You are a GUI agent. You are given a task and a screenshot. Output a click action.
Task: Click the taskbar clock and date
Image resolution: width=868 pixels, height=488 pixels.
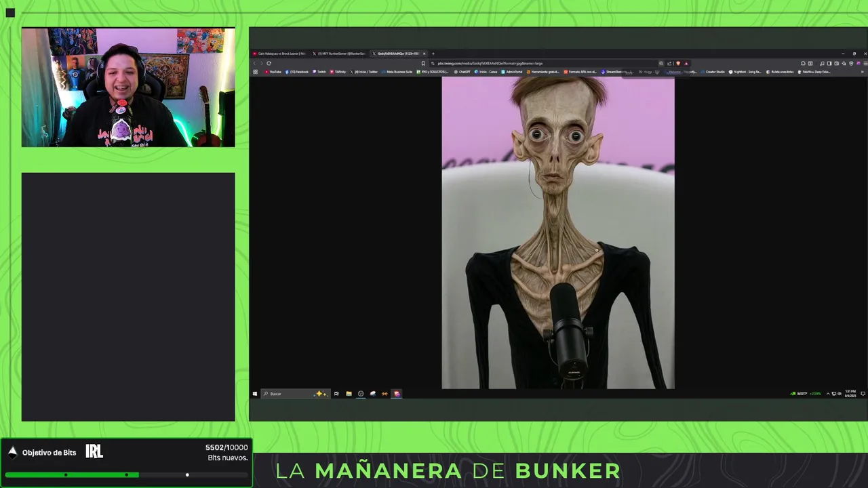tap(850, 394)
